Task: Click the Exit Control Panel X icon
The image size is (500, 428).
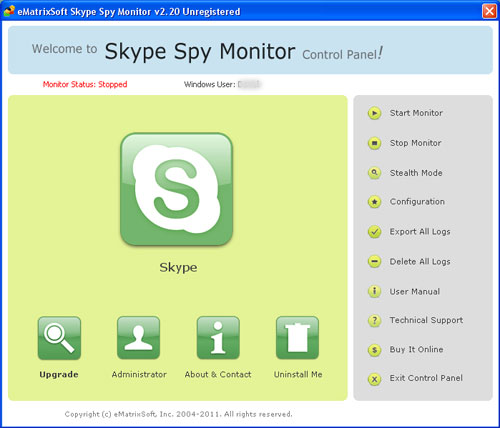Action: point(375,379)
